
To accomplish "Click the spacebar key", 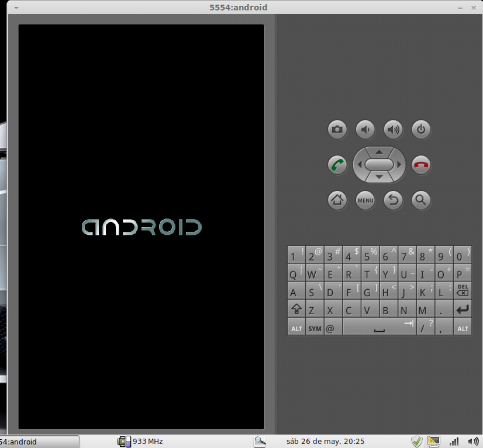I will 379,327.
